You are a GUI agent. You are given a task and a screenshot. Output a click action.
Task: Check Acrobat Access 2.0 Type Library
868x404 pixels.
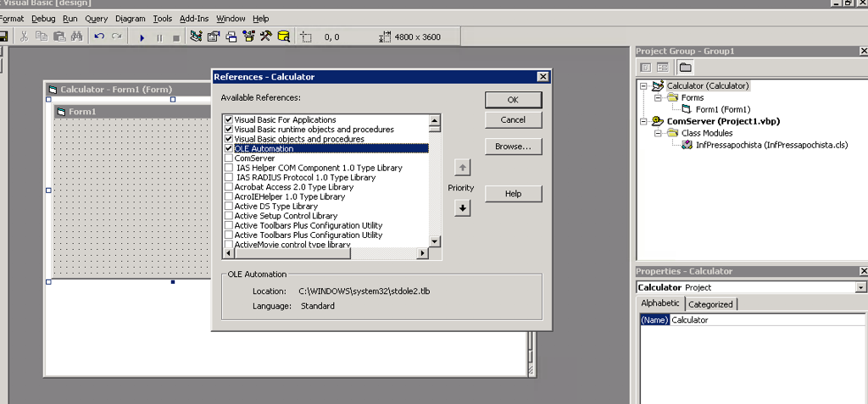229,187
